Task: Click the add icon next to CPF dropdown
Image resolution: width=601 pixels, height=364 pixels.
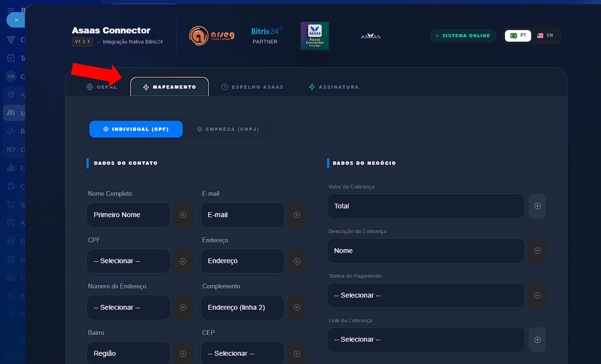Action: 183,261
